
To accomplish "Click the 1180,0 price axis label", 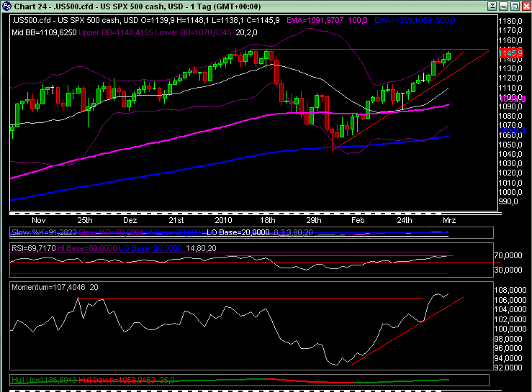I will [x=510, y=21].
